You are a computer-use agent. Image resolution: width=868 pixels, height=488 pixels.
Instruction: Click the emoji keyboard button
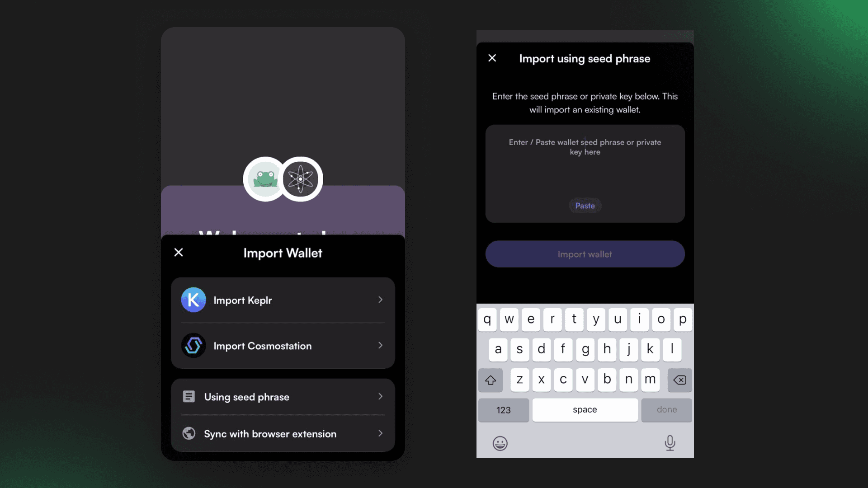click(x=500, y=443)
